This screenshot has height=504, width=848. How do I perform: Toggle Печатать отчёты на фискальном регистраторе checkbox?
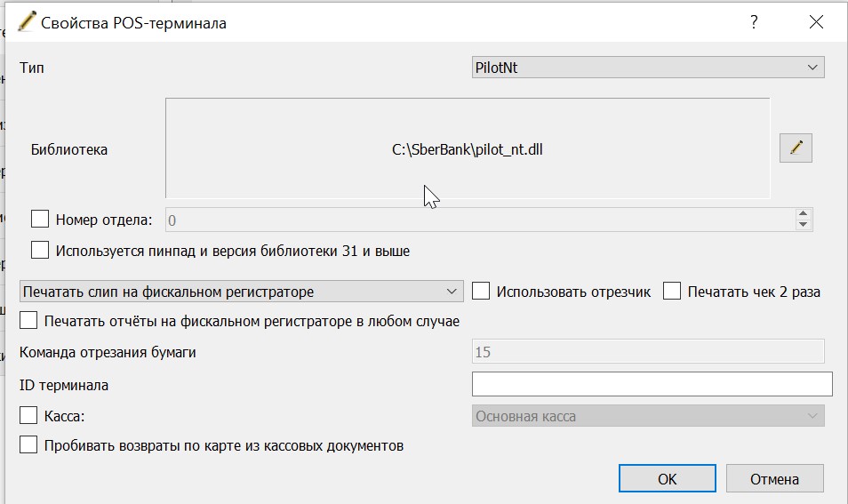[x=28, y=320]
